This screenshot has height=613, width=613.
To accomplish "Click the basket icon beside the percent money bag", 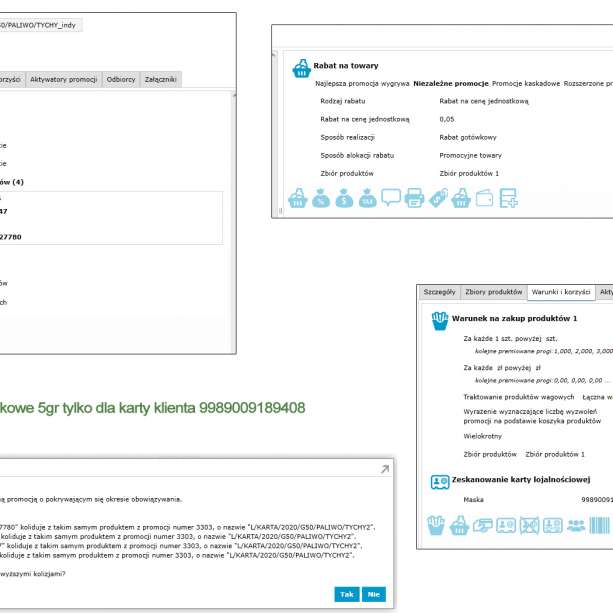I will pos(298,198).
